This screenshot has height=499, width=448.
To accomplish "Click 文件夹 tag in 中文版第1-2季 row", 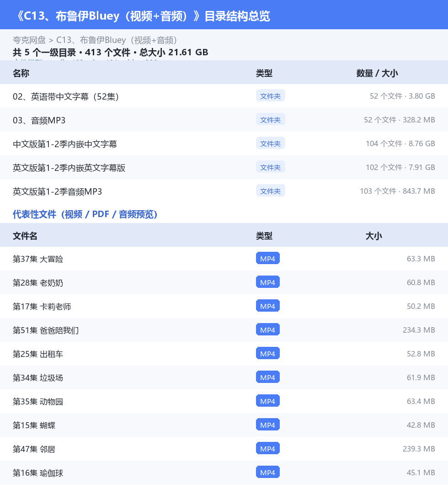I will [x=270, y=143].
